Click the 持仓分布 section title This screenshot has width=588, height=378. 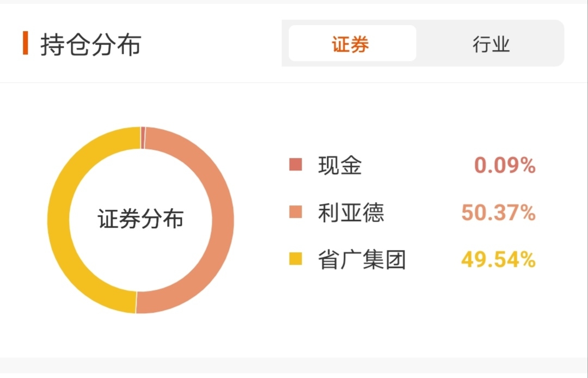(90, 44)
